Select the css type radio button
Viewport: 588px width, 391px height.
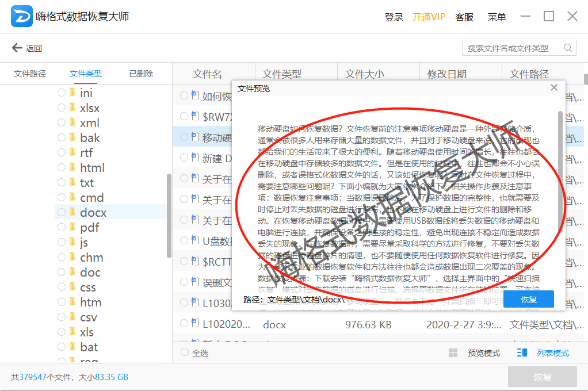(x=62, y=287)
